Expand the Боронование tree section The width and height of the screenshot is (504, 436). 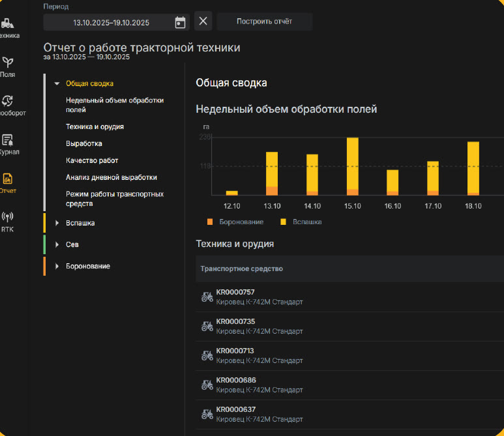57,266
